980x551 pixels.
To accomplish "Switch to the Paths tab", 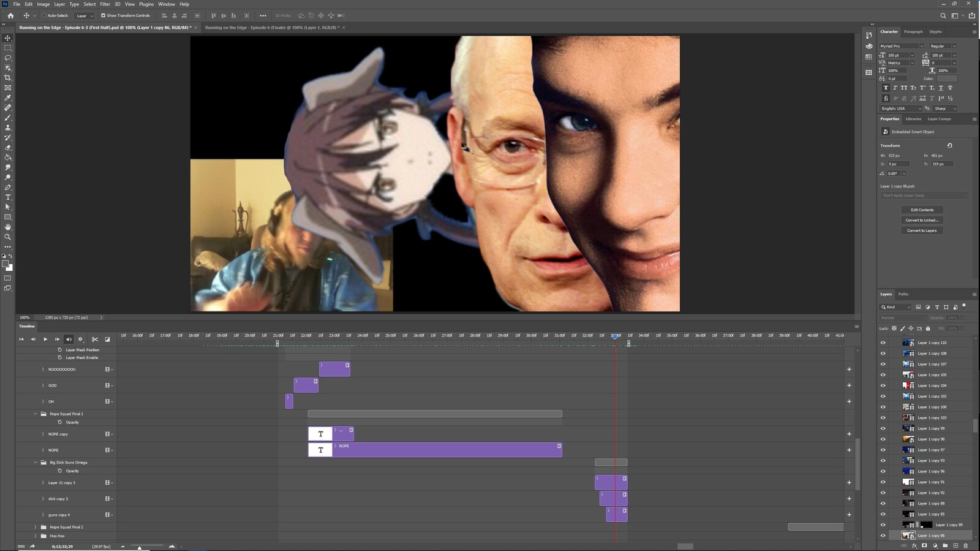I will coord(903,294).
